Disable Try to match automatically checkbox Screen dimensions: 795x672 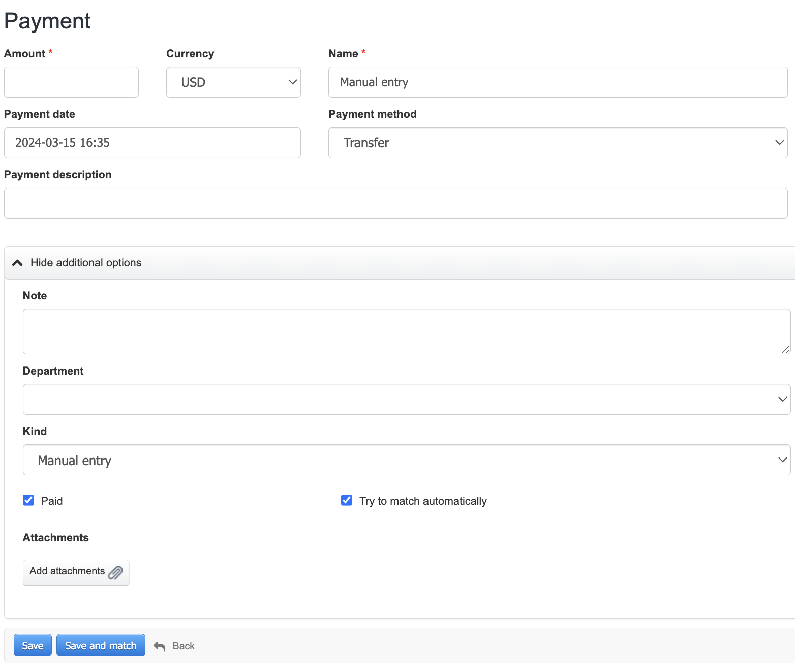coord(347,500)
